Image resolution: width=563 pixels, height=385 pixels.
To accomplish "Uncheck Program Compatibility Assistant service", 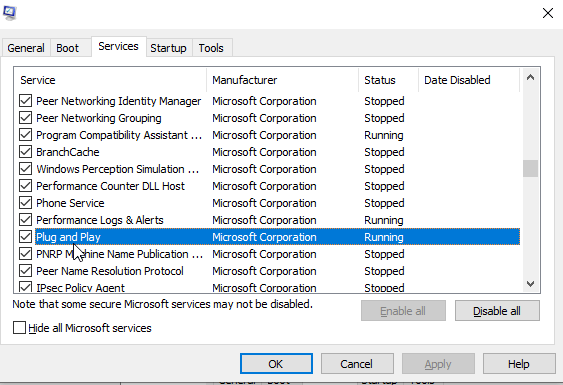I will click(x=25, y=135).
